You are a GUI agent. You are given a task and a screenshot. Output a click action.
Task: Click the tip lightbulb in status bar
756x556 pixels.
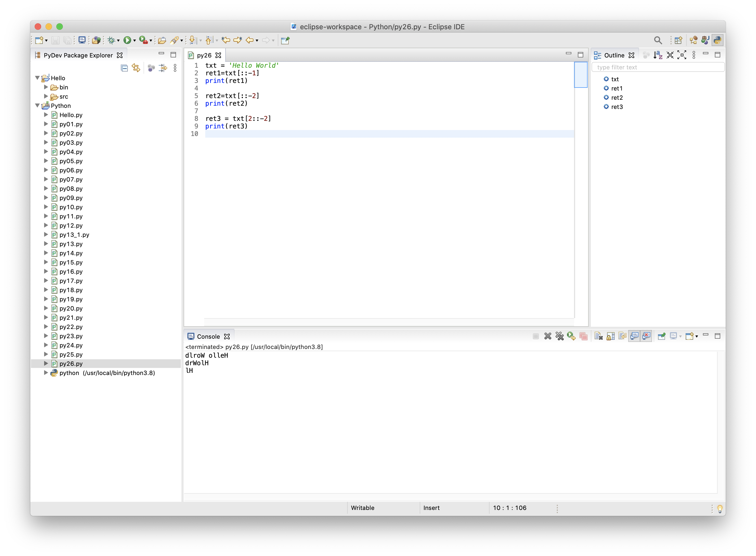click(720, 509)
